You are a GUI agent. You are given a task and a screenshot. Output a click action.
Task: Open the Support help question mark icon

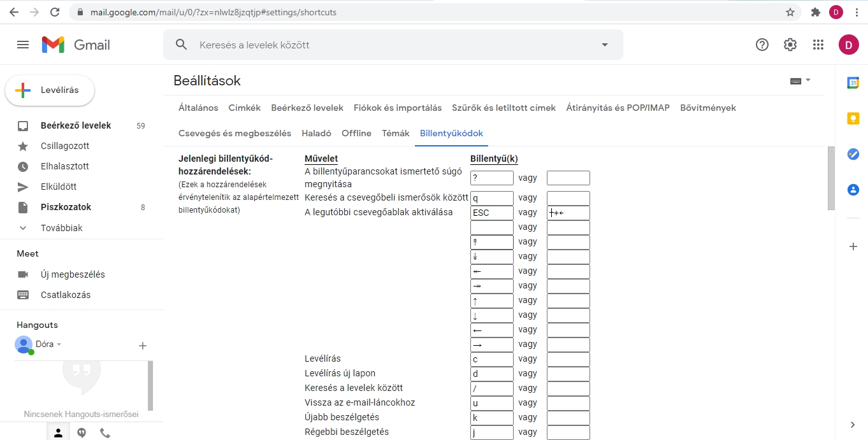click(762, 45)
